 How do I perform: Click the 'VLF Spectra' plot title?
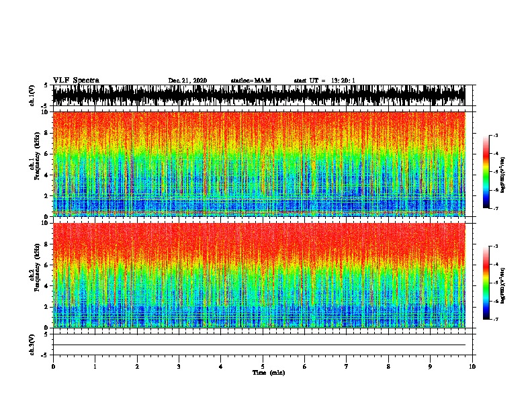pos(76,81)
